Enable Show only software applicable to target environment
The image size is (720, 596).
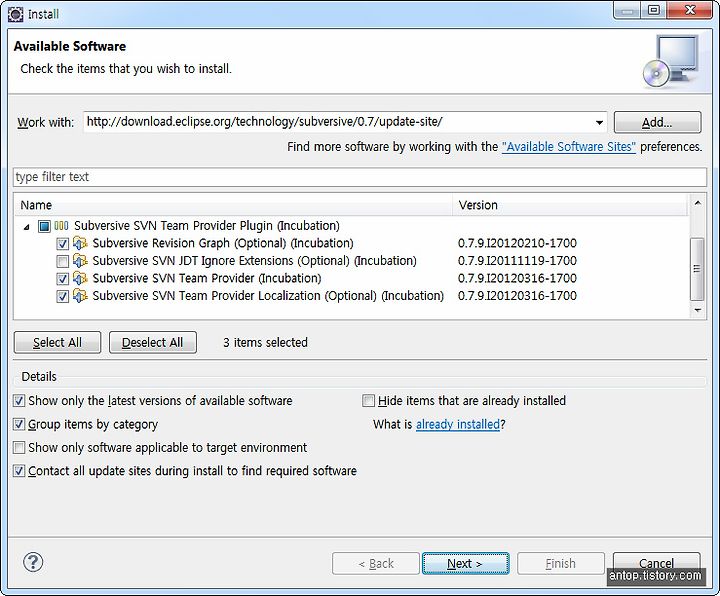tap(19, 448)
